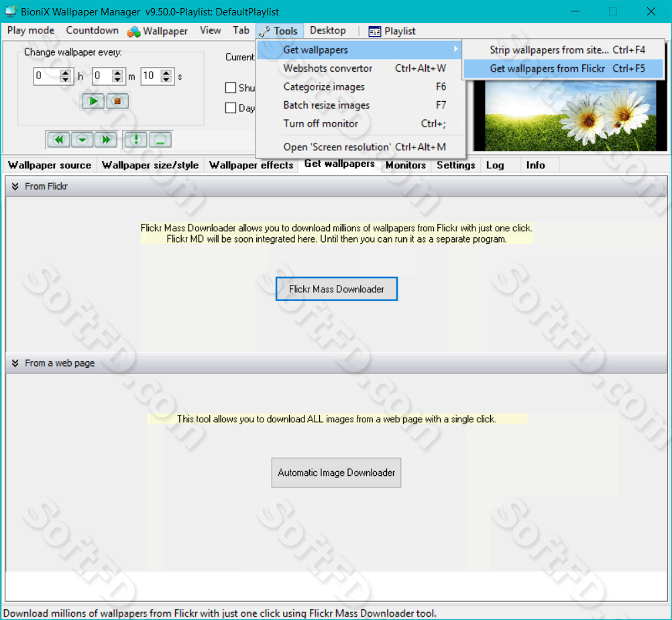The image size is (672, 620).
Task: Decrease the hours value with down arrow
Action: 66,80
